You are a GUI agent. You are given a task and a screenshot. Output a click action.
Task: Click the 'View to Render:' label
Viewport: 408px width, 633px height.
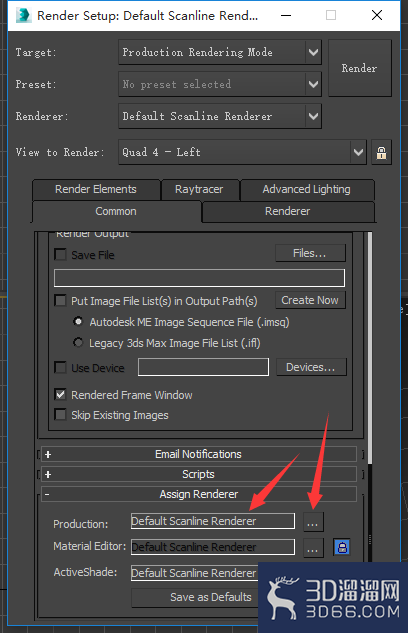click(60, 153)
